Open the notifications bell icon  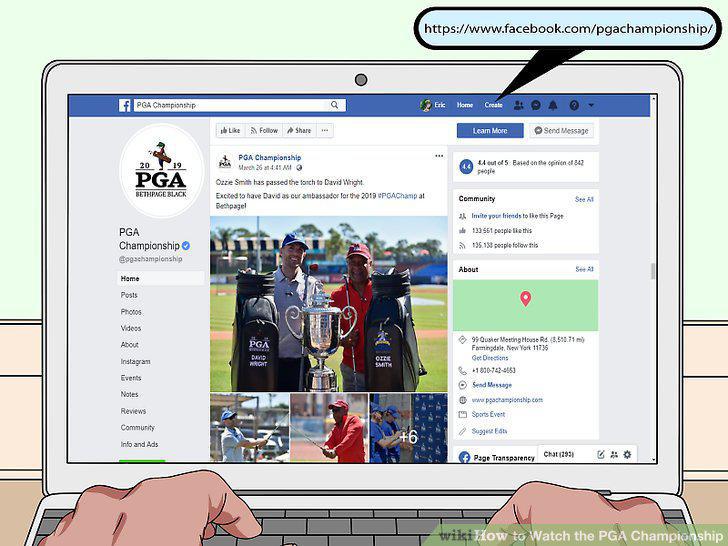[552, 105]
